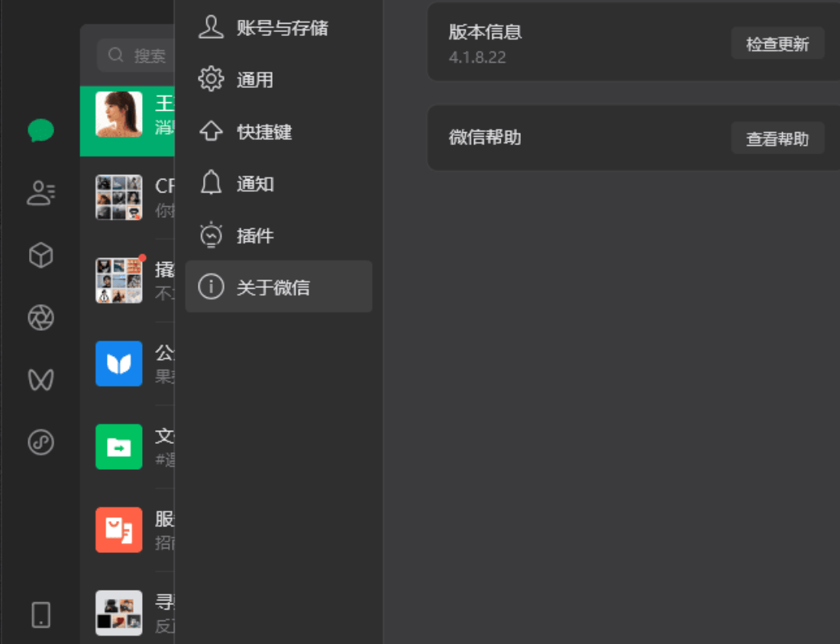The image size is (840, 644).
Task: Click the search magnifier icon
Action: [116, 55]
